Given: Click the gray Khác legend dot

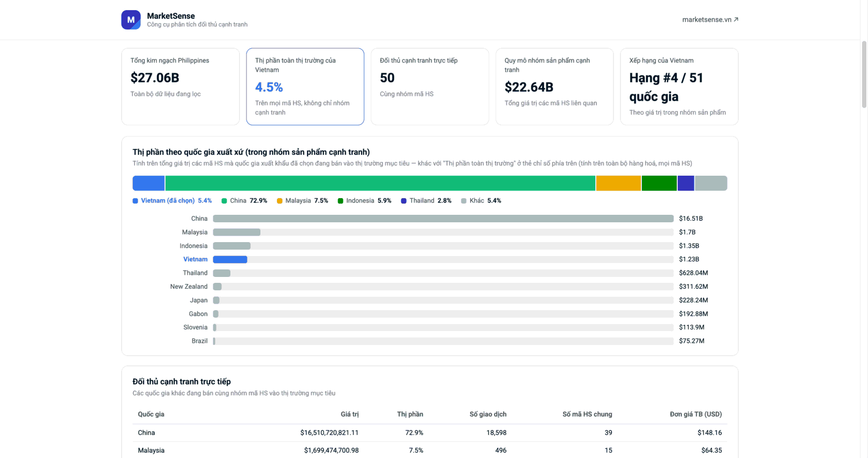Looking at the screenshot, I should [x=463, y=201].
